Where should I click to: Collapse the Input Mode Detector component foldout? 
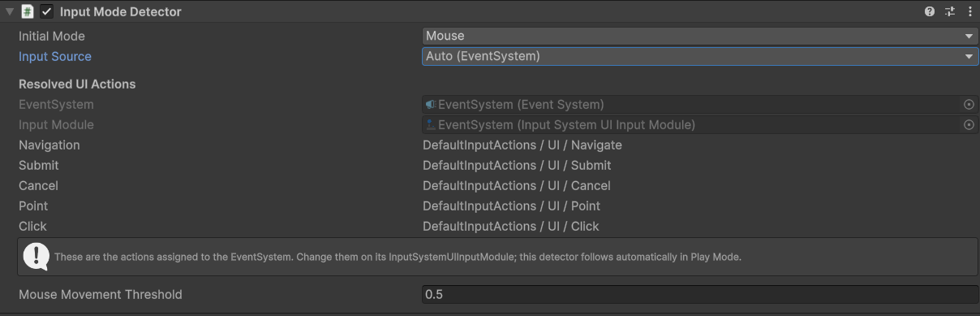point(10,11)
